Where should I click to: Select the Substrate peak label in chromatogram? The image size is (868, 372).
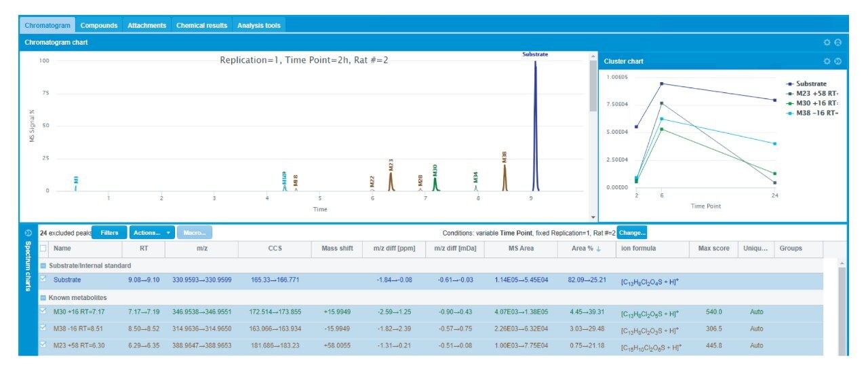tap(535, 54)
